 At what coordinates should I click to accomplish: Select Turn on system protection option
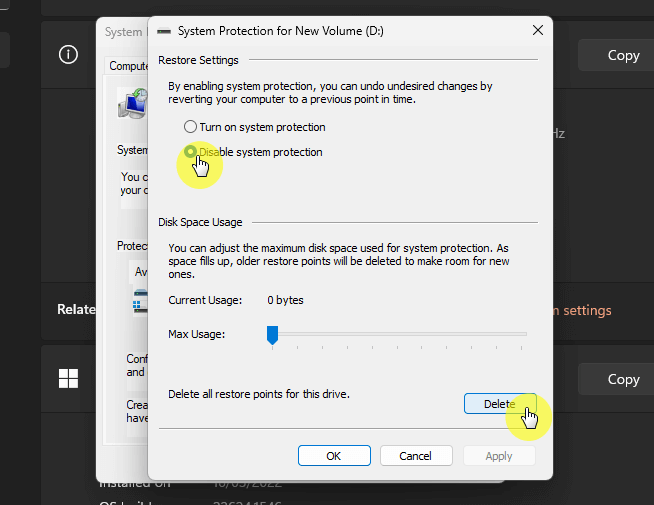pyautogui.click(x=254, y=127)
